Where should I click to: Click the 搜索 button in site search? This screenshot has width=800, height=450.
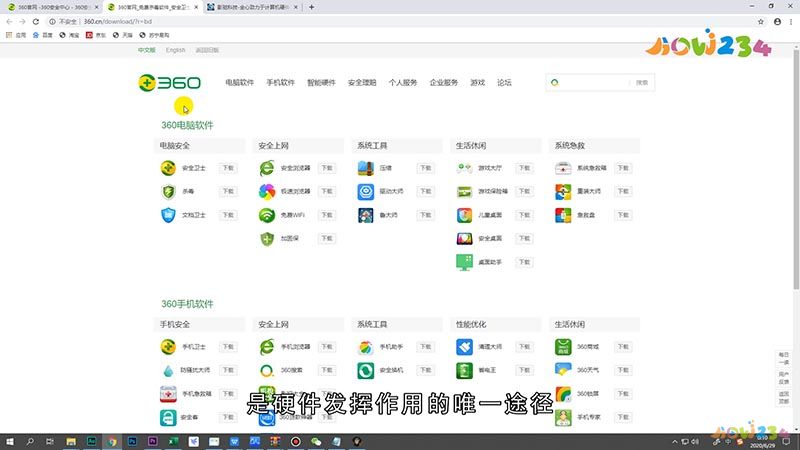pyautogui.click(x=642, y=83)
